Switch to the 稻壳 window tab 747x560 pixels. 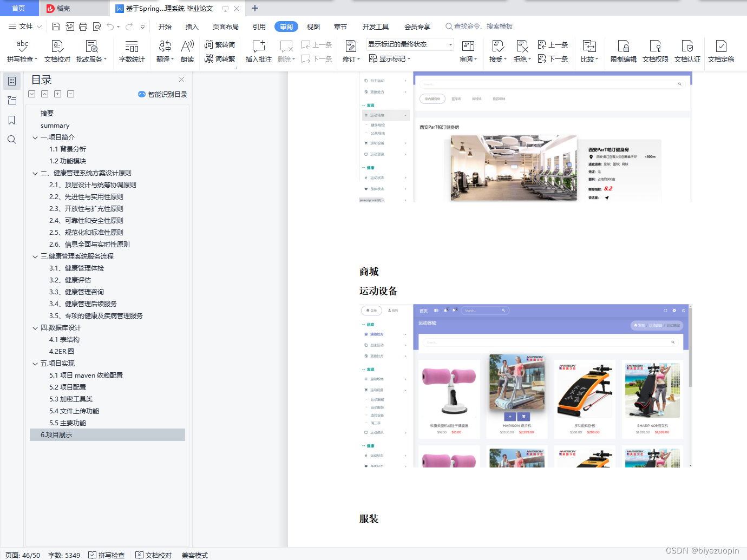pos(74,8)
